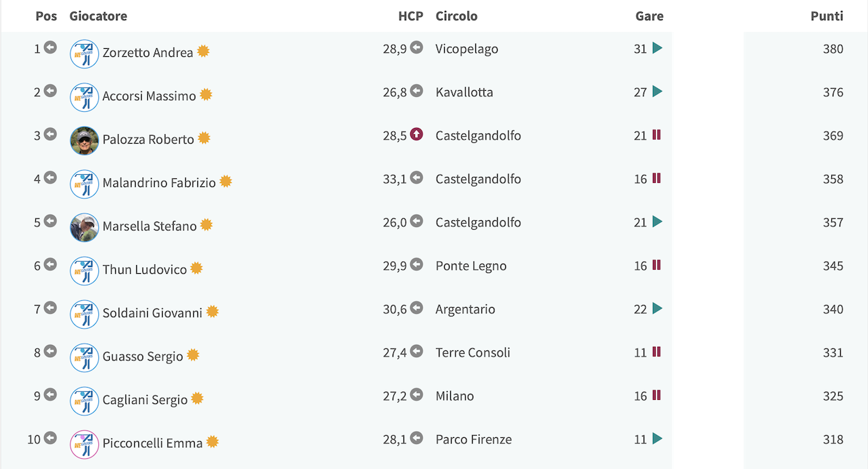This screenshot has height=469, width=868.
Task: Click the orange star badge next to Accorsi Massimo
Action: click(x=206, y=95)
